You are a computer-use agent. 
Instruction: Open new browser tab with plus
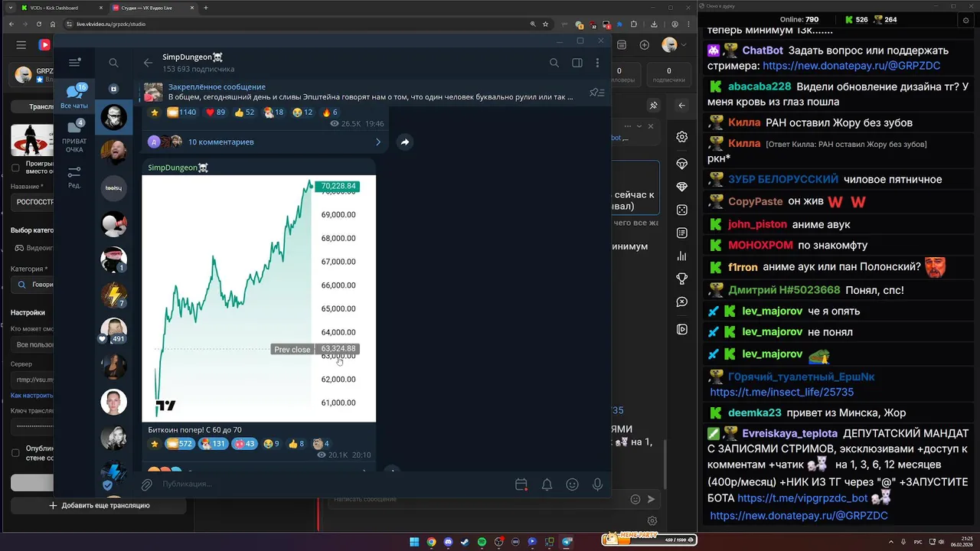pos(205,8)
